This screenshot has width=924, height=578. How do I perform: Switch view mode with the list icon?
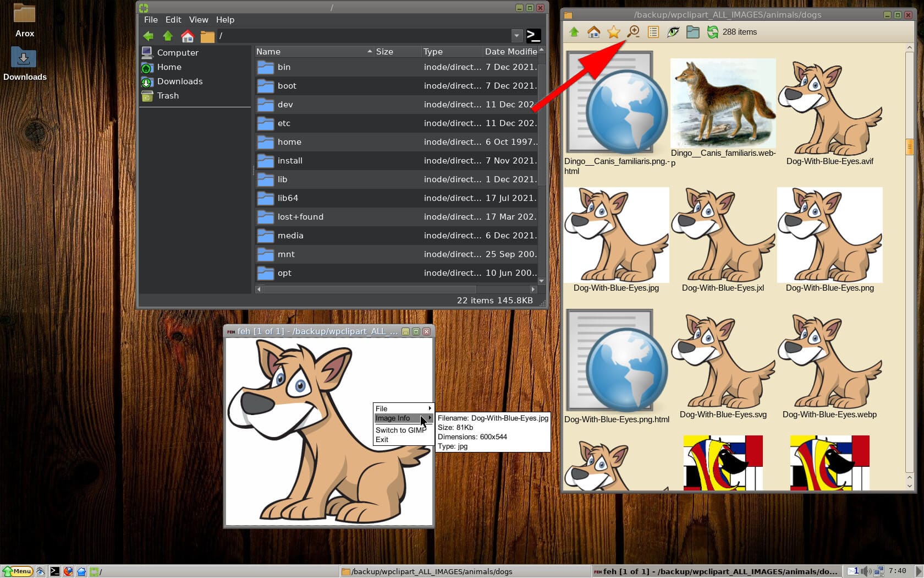(653, 32)
